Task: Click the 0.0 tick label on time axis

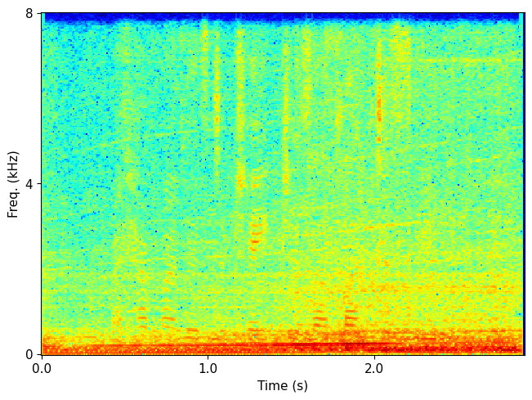Action: [x=42, y=368]
